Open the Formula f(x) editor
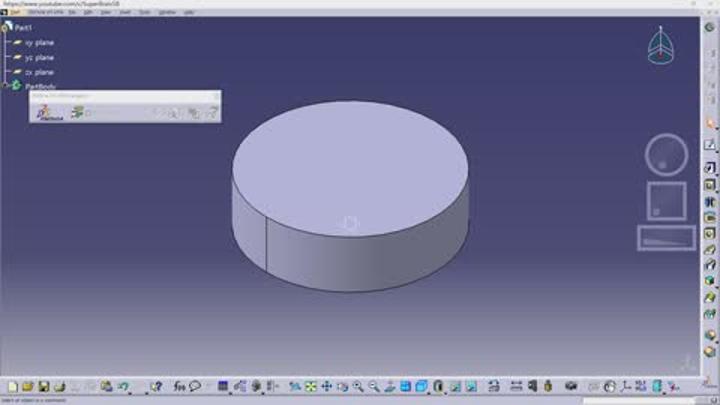 click(x=179, y=387)
